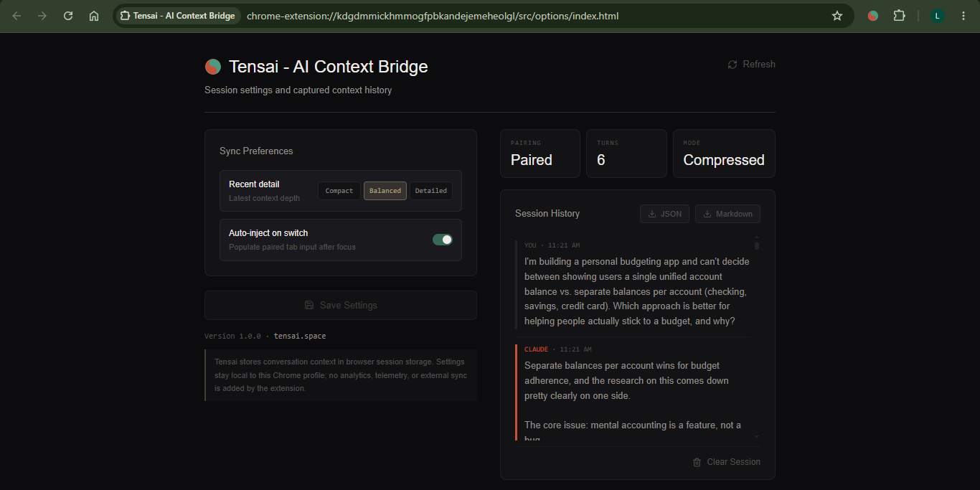The height and width of the screenshot is (490, 980).
Task: Click the Refresh button at the top right
Action: tap(751, 65)
